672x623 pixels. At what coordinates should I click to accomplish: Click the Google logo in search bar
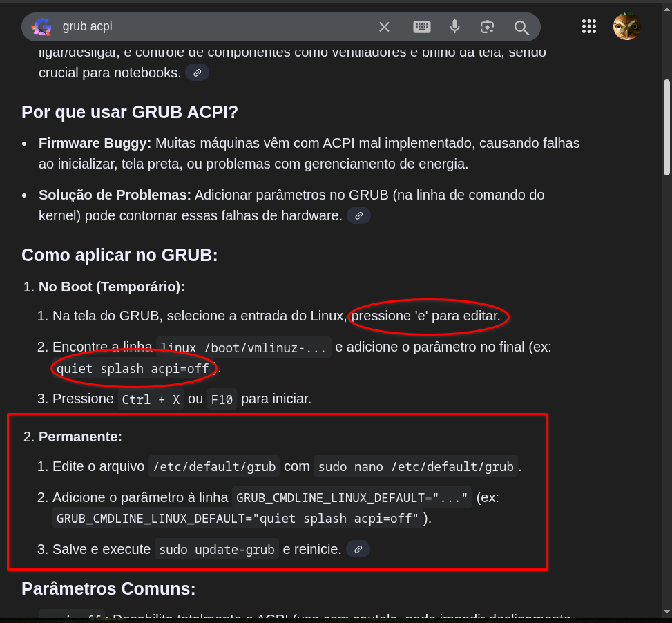(x=42, y=27)
